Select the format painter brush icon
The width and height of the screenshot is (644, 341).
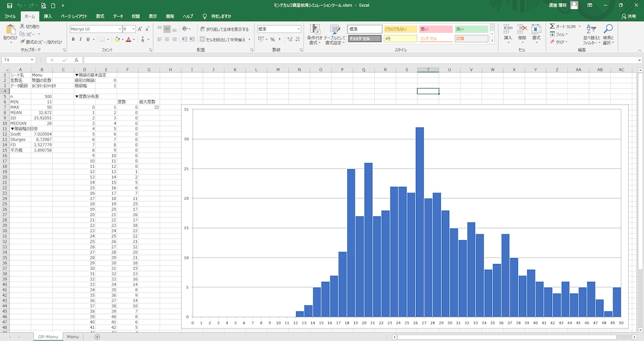tap(23, 42)
